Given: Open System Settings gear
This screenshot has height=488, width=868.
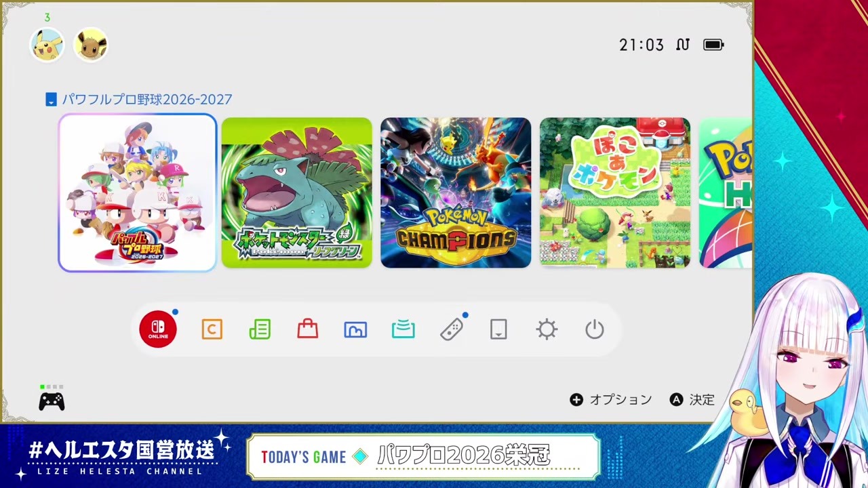Looking at the screenshot, I should pos(547,330).
